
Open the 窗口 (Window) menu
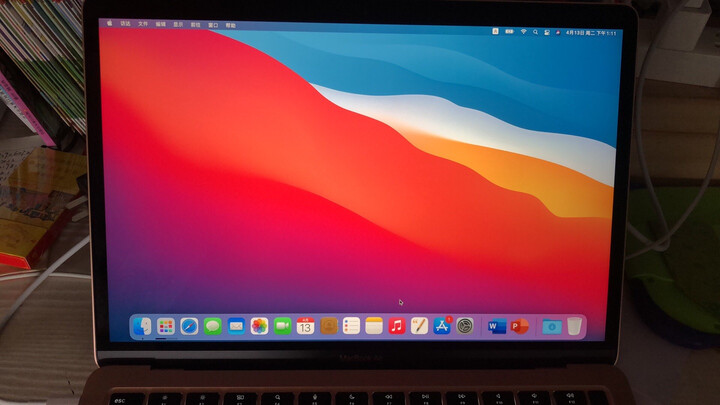pyautogui.click(x=213, y=26)
